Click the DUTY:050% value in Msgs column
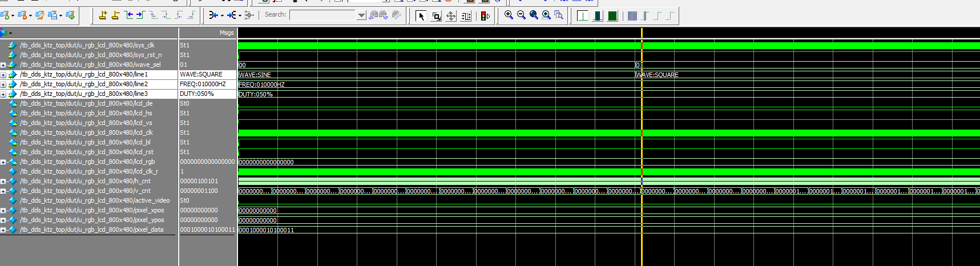 point(197,94)
